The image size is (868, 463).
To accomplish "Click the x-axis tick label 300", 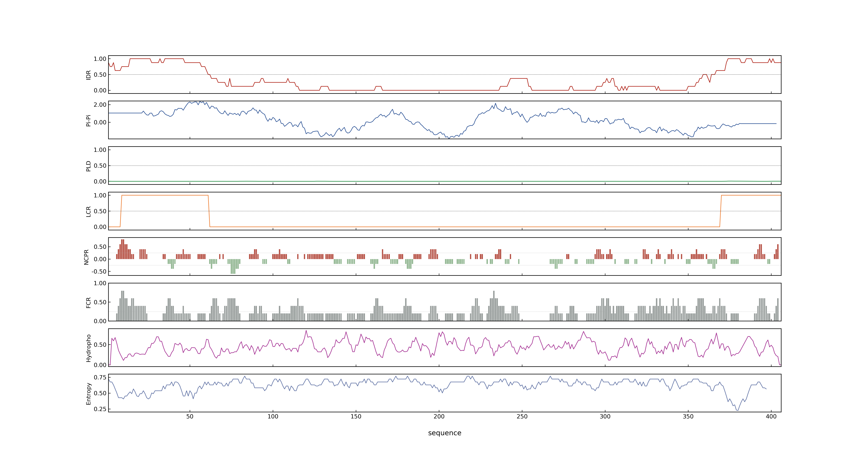I will (605, 416).
